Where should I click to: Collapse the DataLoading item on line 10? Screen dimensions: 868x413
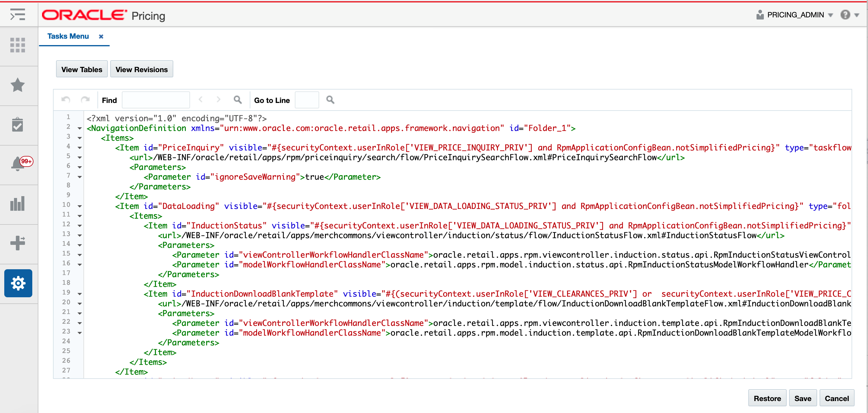pos(79,206)
